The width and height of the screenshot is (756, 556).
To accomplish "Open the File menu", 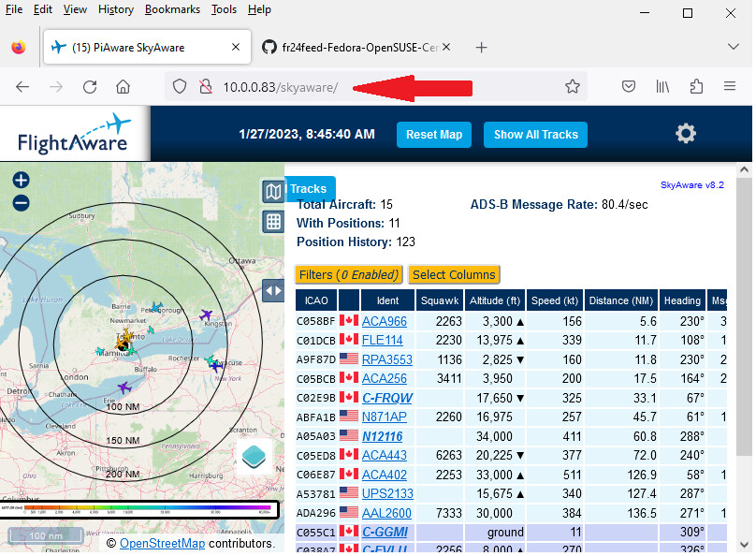I will [x=13, y=9].
